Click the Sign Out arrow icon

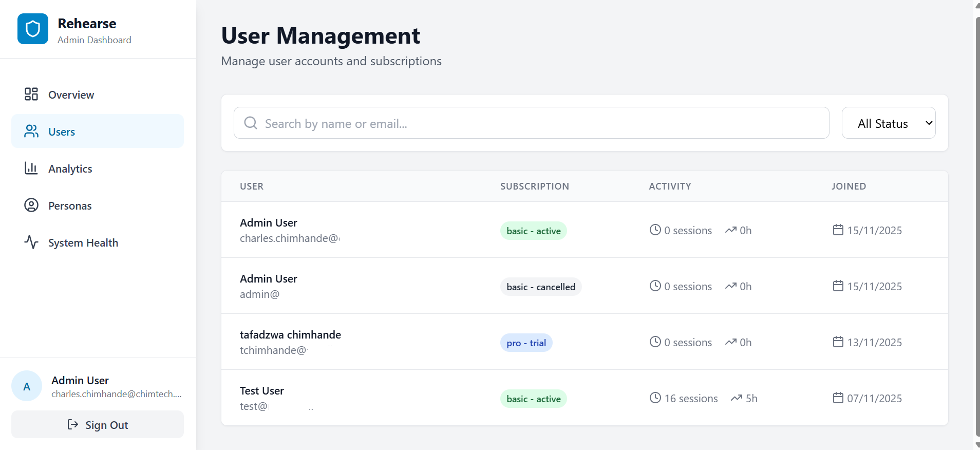click(x=73, y=424)
